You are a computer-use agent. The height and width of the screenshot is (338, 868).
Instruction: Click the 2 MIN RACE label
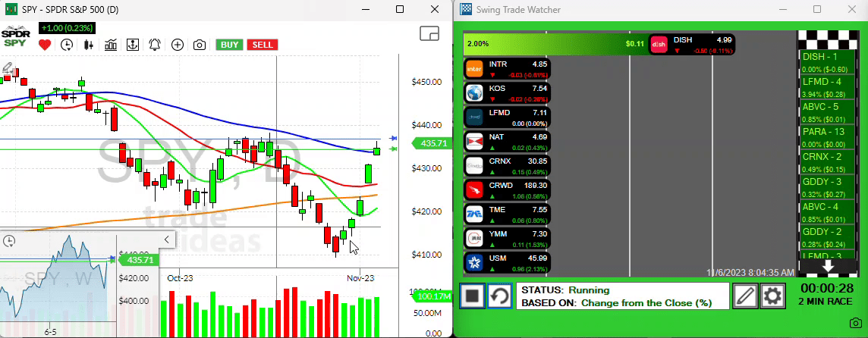(x=826, y=302)
